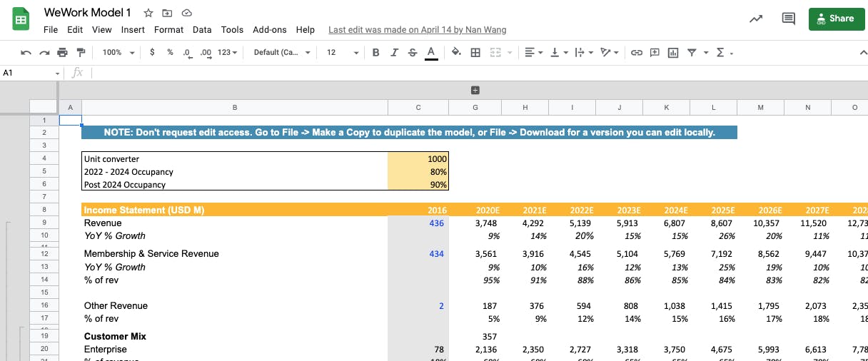Open text wrapping dropdown

(583, 52)
